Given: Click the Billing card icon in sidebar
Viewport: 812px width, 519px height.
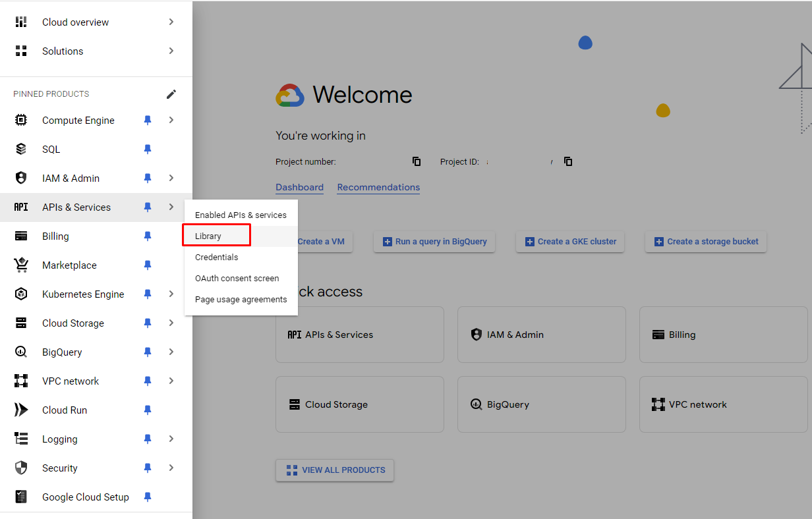Looking at the screenshot, I should pyautogui.click(x=21, y=236).
